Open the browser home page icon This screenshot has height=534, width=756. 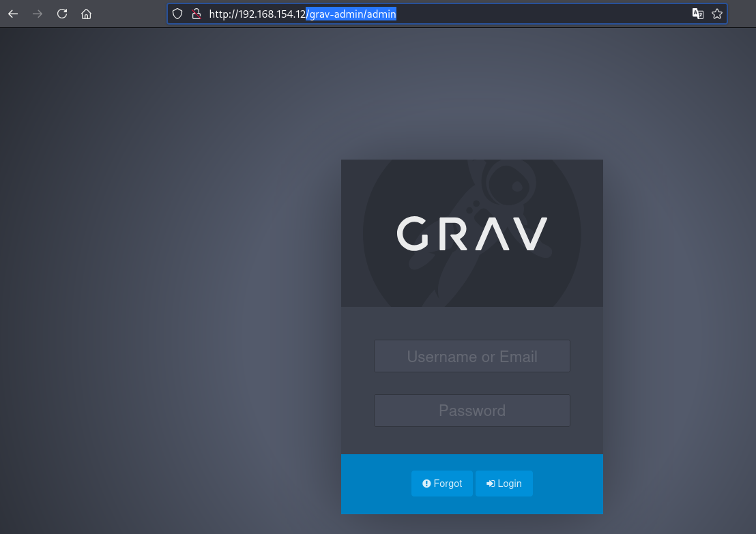[x=86, y=14]
